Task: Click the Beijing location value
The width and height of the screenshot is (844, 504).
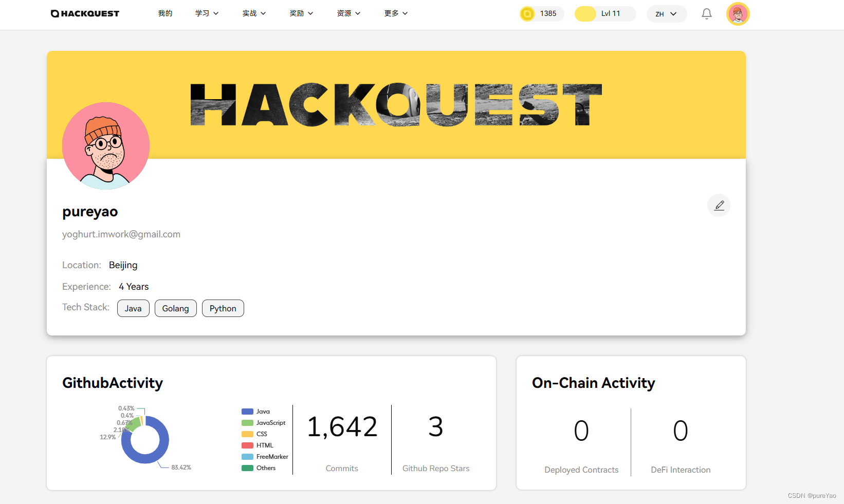Action: tap(123, 266)
